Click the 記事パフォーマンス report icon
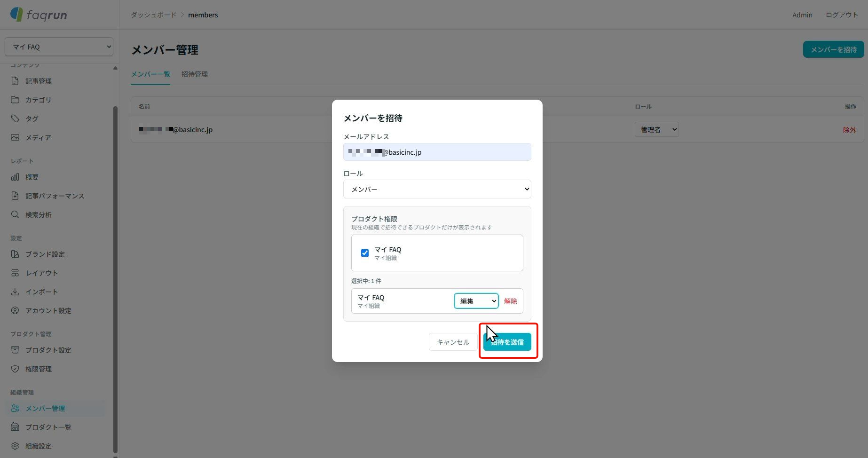This screenshot has width=868, height=458. (15, 196)
